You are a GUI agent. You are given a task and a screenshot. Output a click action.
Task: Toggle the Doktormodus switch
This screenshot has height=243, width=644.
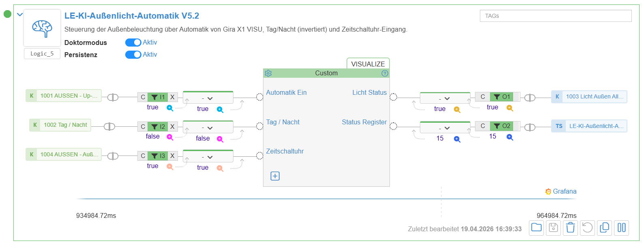133,43
